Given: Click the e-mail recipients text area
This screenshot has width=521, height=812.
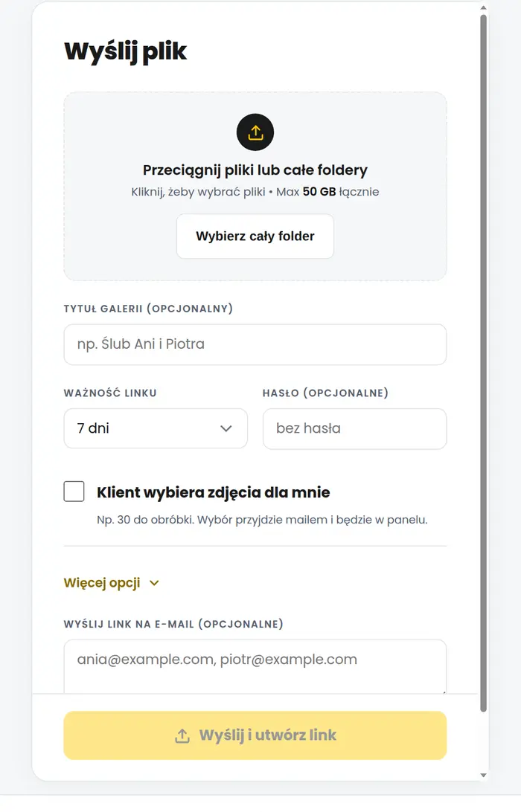Looking at the screenshot, I should click(255, 666).
